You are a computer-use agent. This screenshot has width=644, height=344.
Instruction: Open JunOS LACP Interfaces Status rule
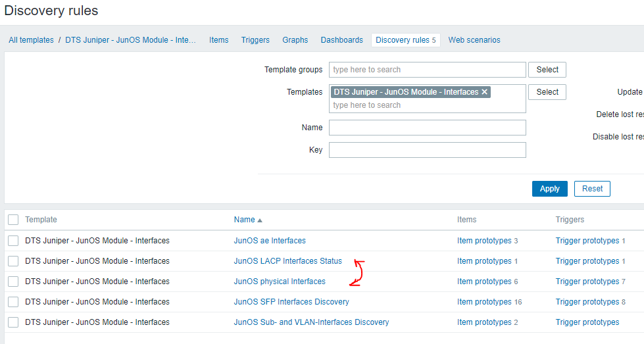[288, 261]
